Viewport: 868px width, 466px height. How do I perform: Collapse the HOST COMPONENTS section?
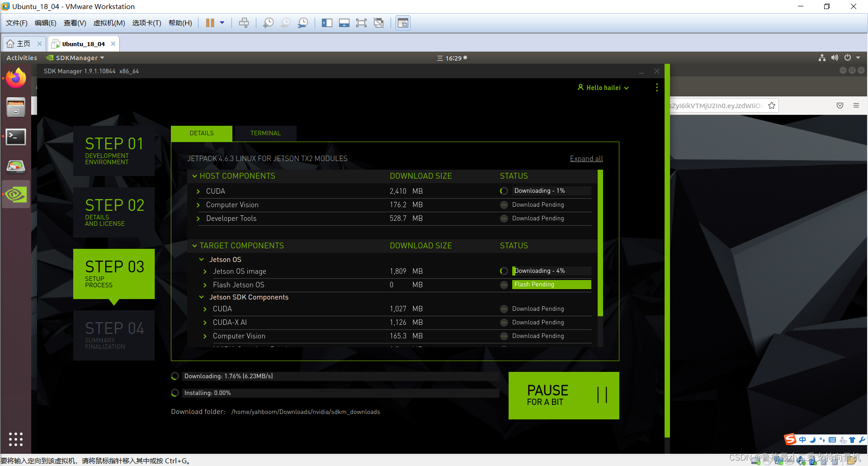tap(195, 176)
